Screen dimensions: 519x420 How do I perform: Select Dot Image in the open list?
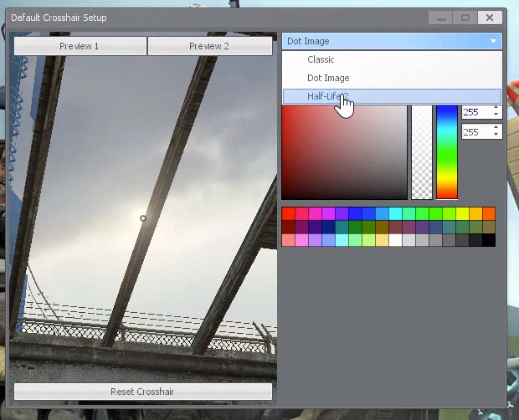[392, 78]
